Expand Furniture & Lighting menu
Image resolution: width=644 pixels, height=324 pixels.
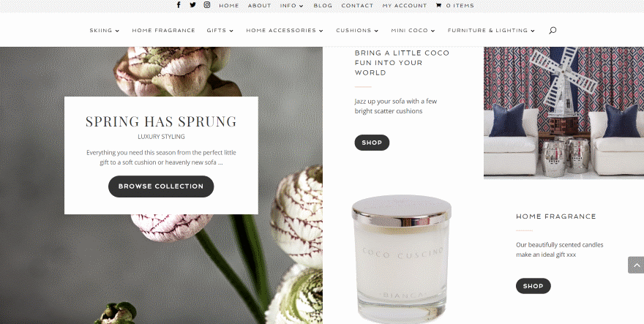(491, 31)
